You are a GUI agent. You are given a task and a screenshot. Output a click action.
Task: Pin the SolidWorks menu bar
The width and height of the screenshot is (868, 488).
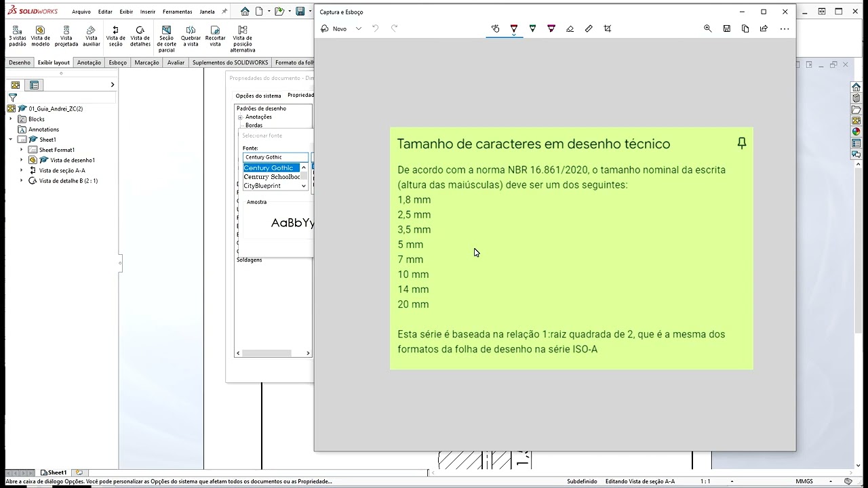[x=224, y=12]
